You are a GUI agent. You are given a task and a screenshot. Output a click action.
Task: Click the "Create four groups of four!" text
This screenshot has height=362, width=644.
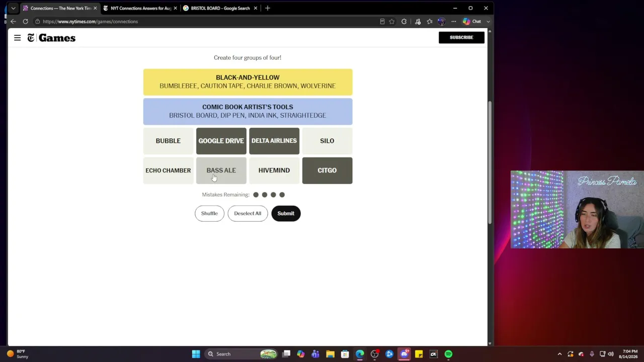248,58
